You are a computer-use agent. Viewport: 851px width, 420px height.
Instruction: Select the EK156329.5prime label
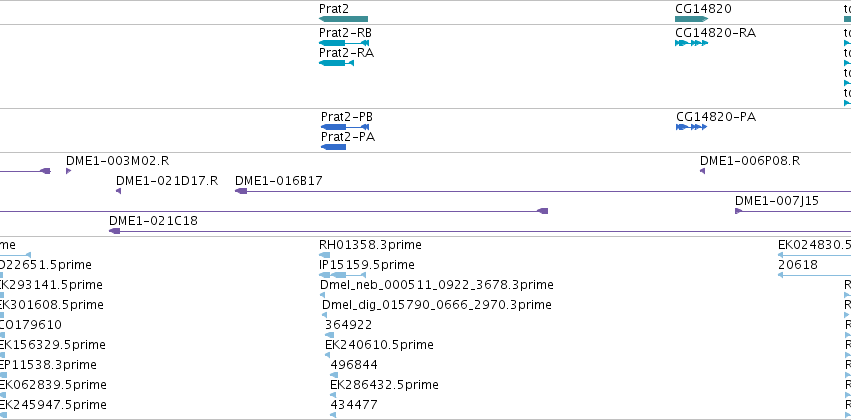[53, 345]
